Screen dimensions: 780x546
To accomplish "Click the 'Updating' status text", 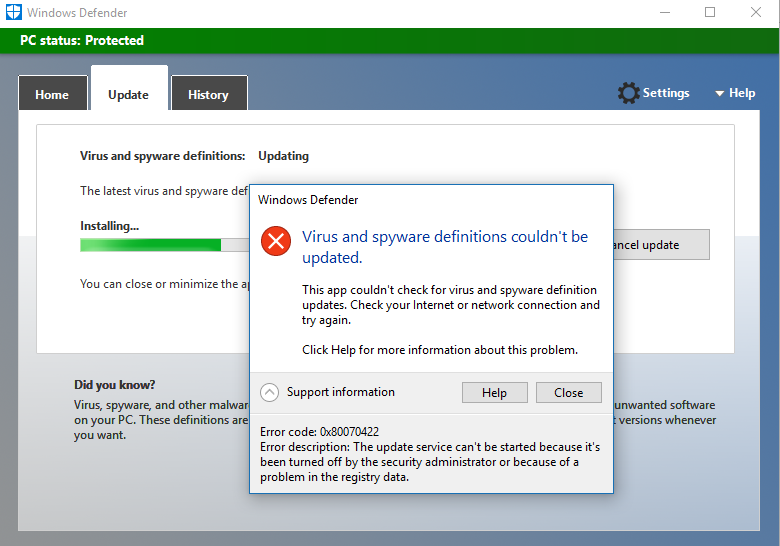I will coord(284,156).
